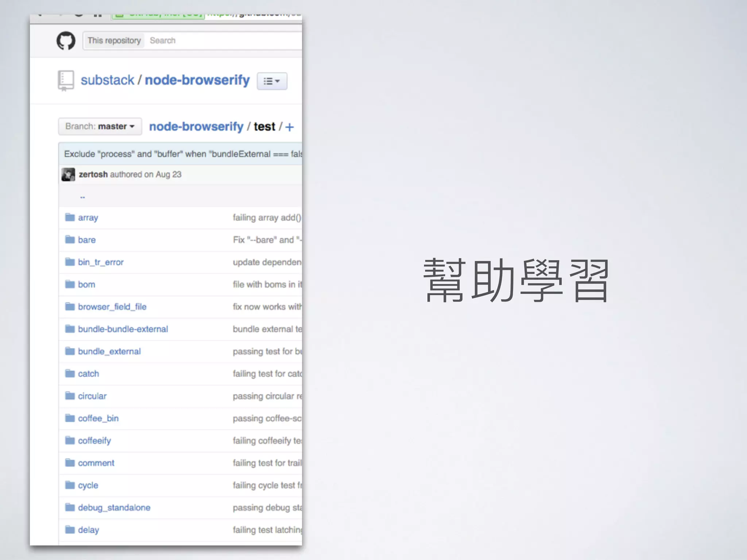Open the node-browserify repository title link

pyautogui.click(x=197, y=80)
